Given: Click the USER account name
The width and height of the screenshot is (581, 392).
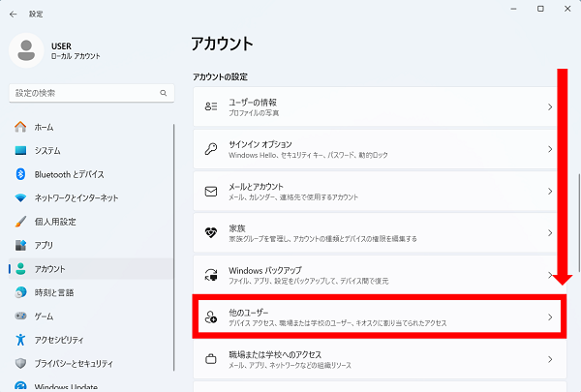Looking at the screenshot, I should pos(61,46).
